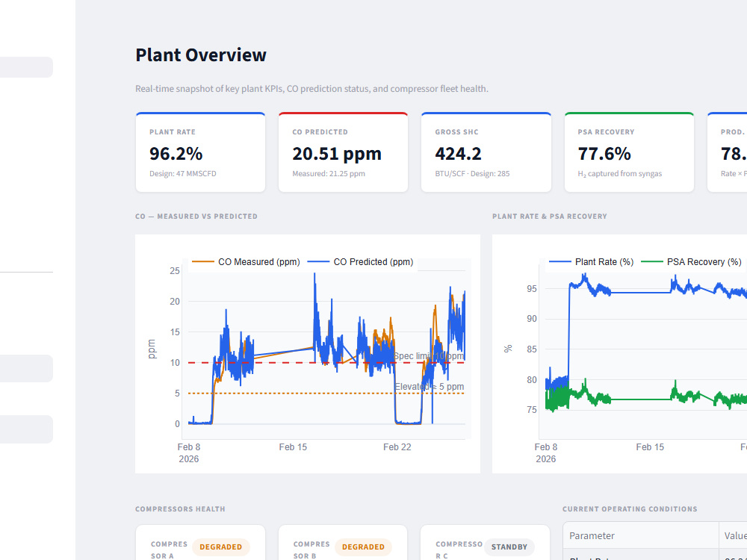Open the PSA Recovery card label
This screenshot has width=747, height=560.
[x=606, y=132]
